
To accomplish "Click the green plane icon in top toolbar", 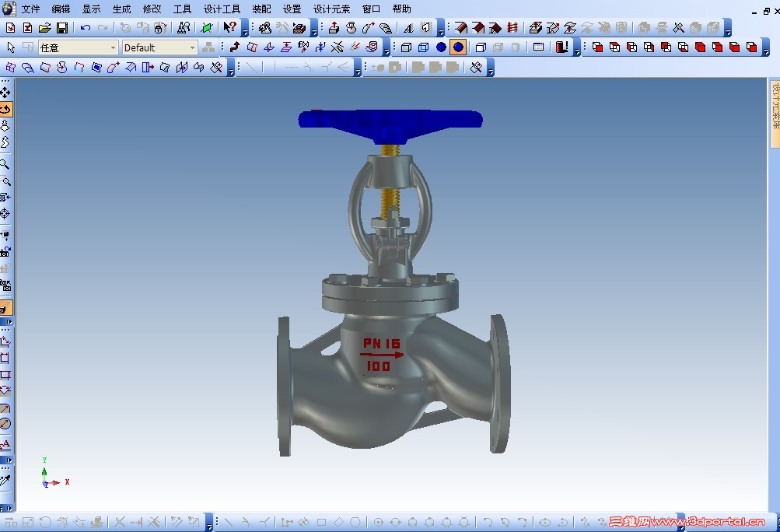I will 207,28.
